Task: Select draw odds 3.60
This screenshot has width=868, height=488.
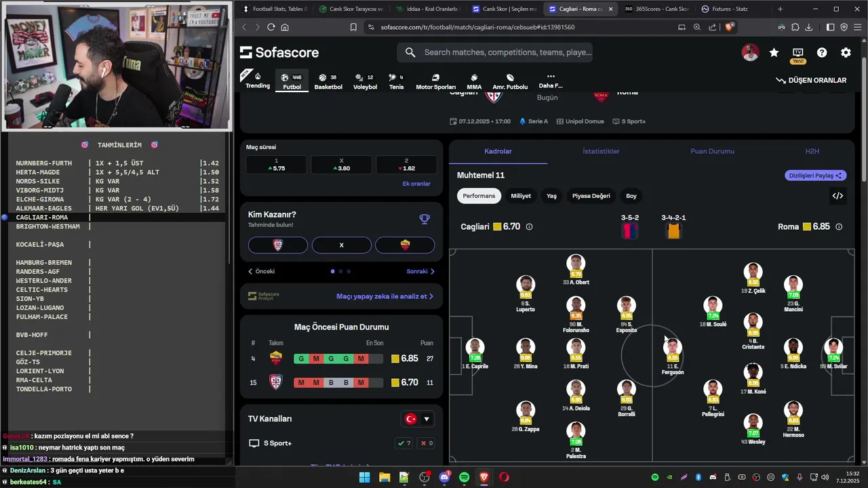Action: pyautogui.click(x=341, y=165)
